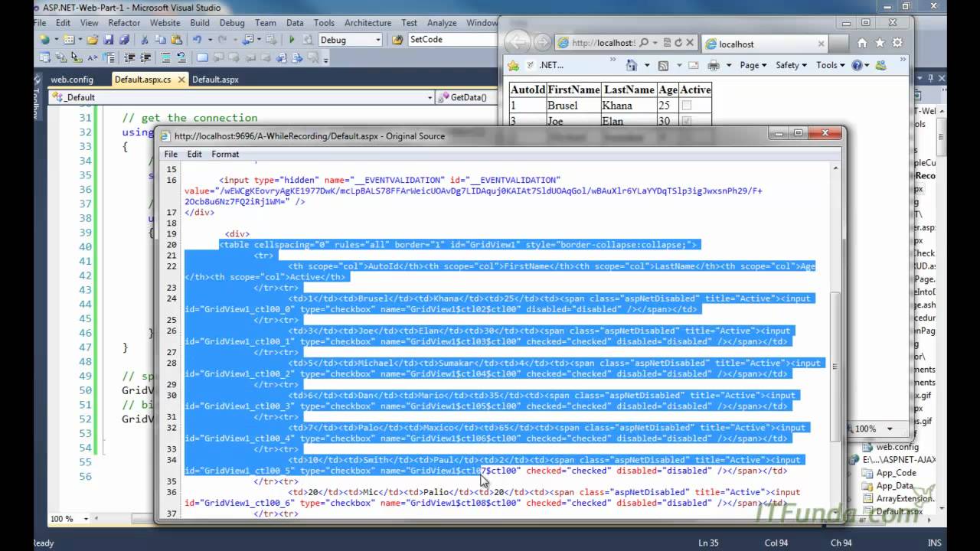980x551 pixels.
Task: Paste icon in Visual Studio toolbar
Action: tap(177, 40)
